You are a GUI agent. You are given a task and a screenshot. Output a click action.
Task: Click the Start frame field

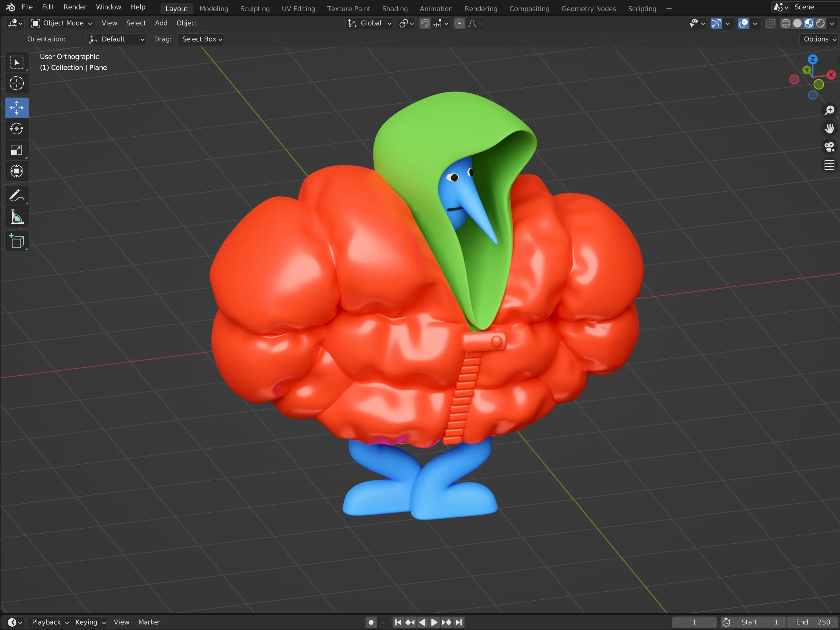(759, 622)
